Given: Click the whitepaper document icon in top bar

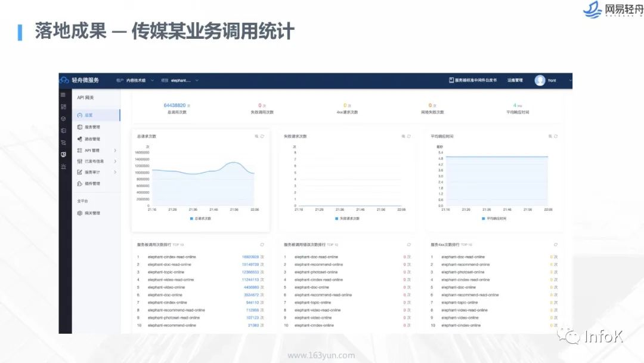Looking at the screenshot, I should [451, 80].
